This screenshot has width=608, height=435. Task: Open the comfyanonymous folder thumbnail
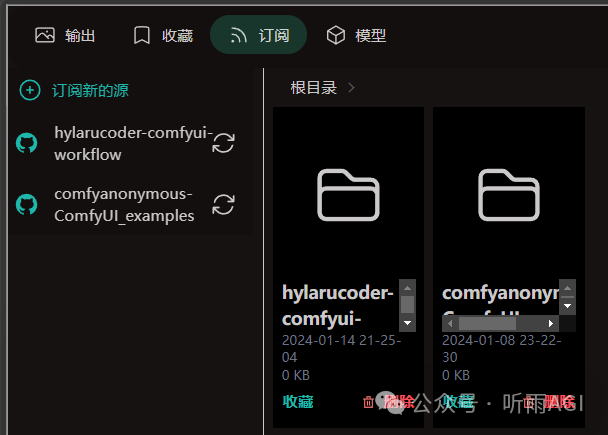(x=509, y=195)
